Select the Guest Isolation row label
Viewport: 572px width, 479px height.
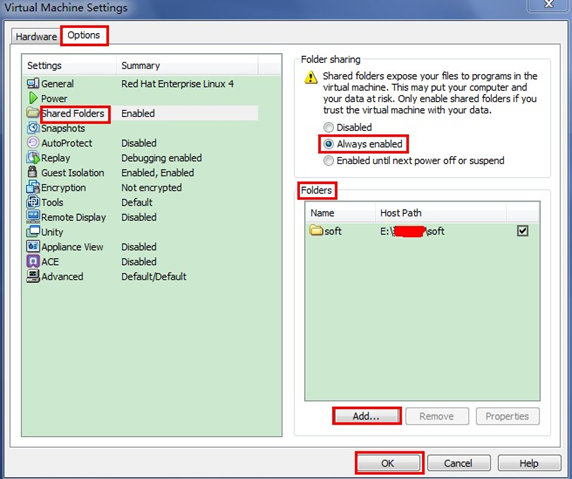(x=73, y=173)
